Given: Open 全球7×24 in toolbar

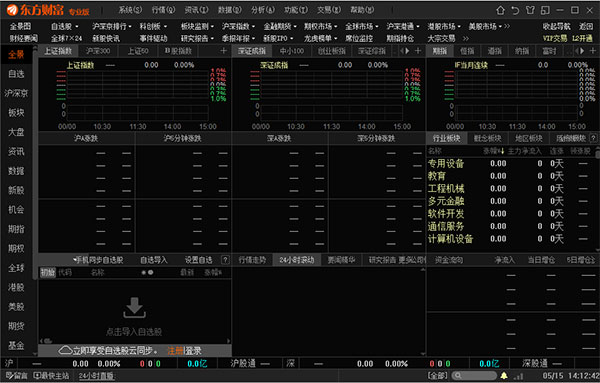Looking at the screenshot, I should tap(67, 38).
